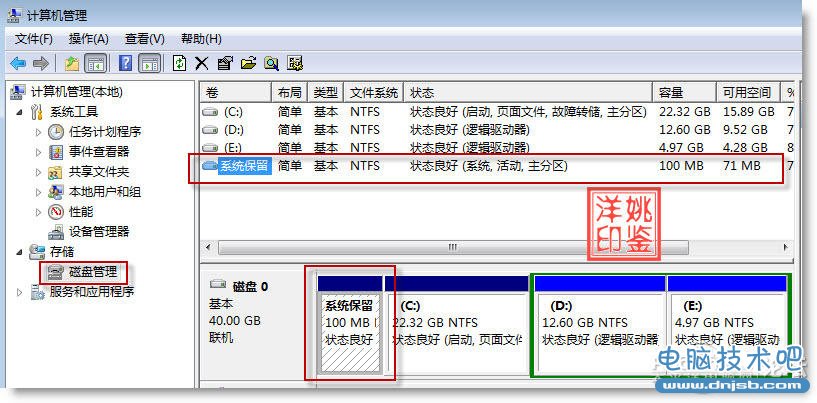Sort by the 状态 column header
This screenshot has height=403, width=817.
tap(528, 92)
